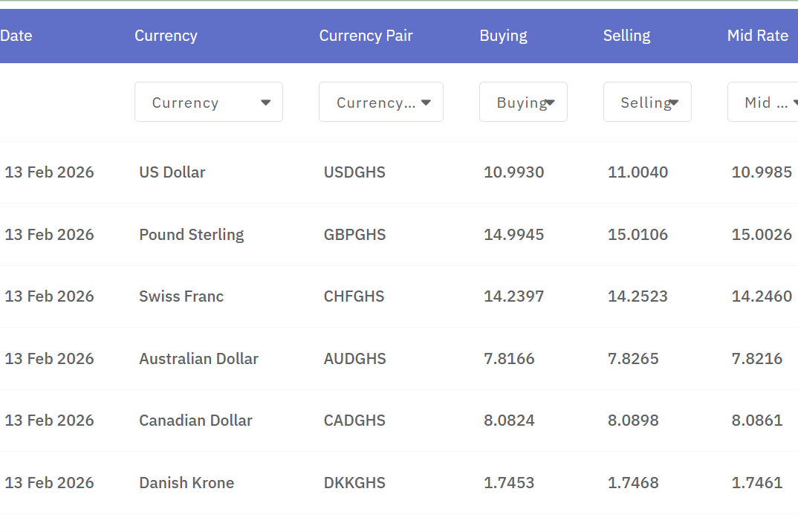Click the DKKGHS currency pair cell
The width and height of the screenshot is (798, 532).
coord(354,483)
